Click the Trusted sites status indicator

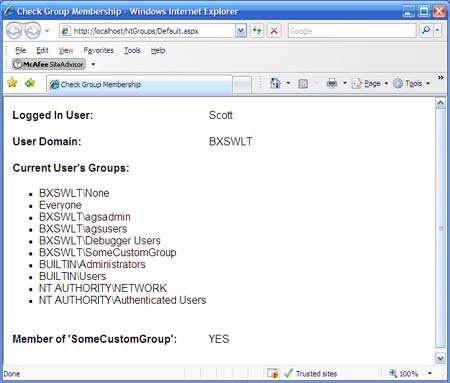(310, 374)
